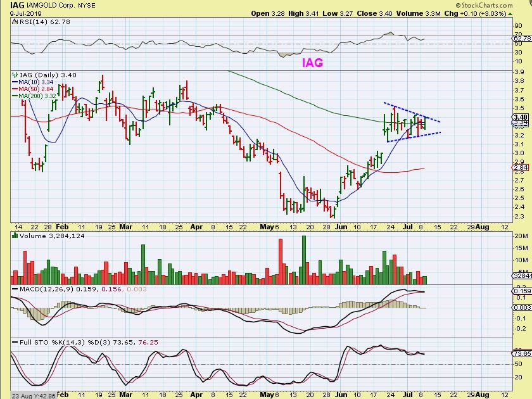This screenshot has width=532, height=399.
Task: Click the red 2.84 MA(50) tag on right axis
Action: tap(521, 167)
